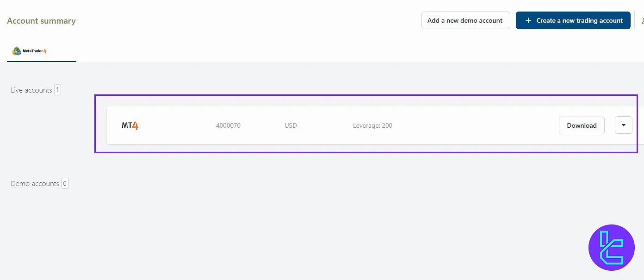Click the MT4 logo in live account row
644x280 pixels.
tap(130, 125)
